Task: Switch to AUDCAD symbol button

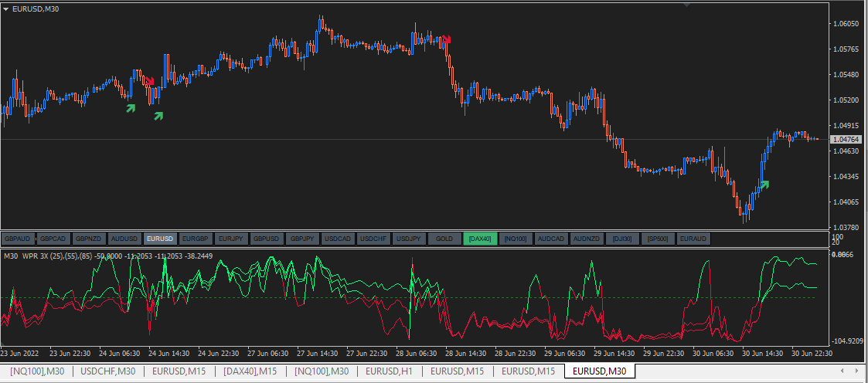Action: tap(551, 239)
